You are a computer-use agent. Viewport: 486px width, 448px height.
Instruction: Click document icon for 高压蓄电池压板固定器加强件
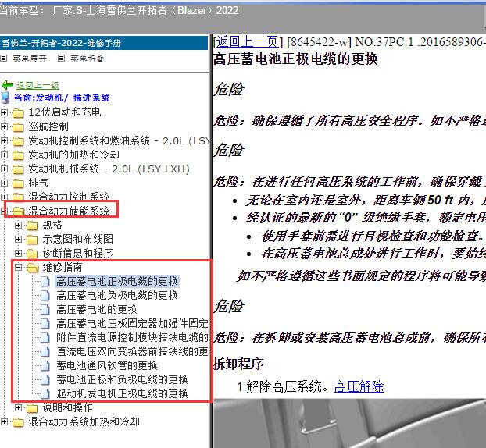click(x=45, y=324)
